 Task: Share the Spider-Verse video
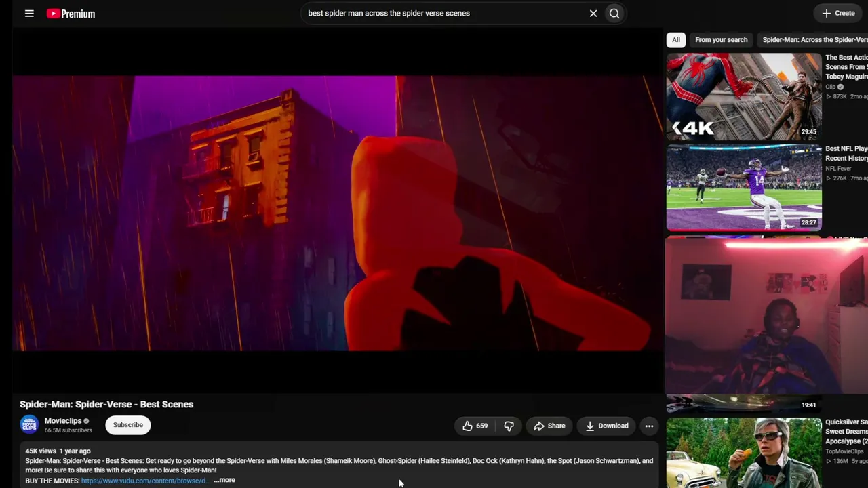[549, 426]
